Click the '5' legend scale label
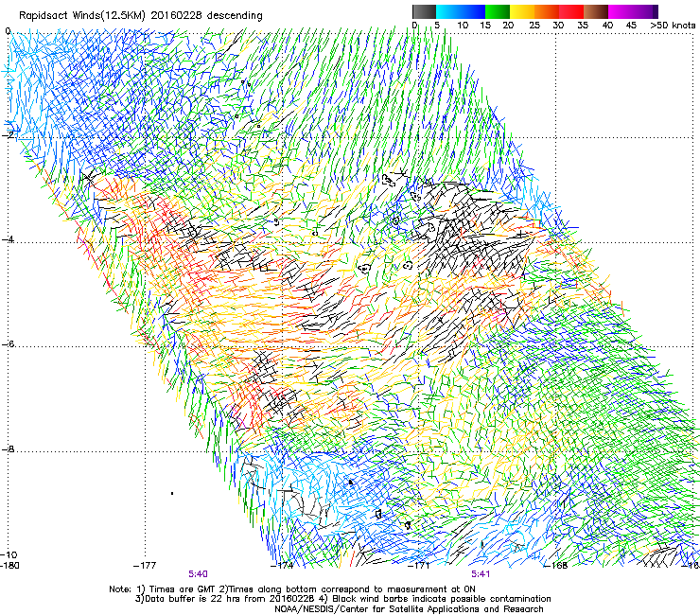The image size is (700, 615). point(437,26)
